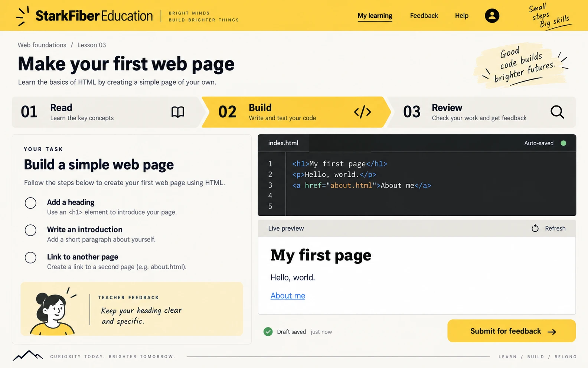The image size is (588, 368).
Task: Click the Build a simple web page heading
Action: click(99, 165)
